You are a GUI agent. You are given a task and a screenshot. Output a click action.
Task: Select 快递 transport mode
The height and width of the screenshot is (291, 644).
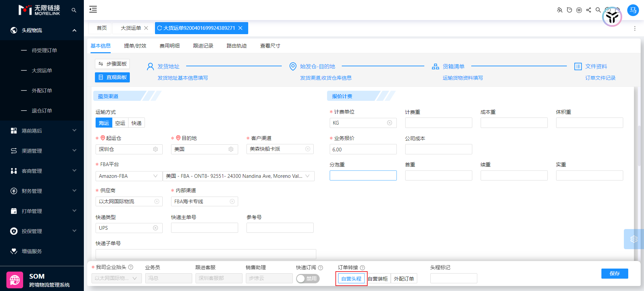click(x=136, y=123)
